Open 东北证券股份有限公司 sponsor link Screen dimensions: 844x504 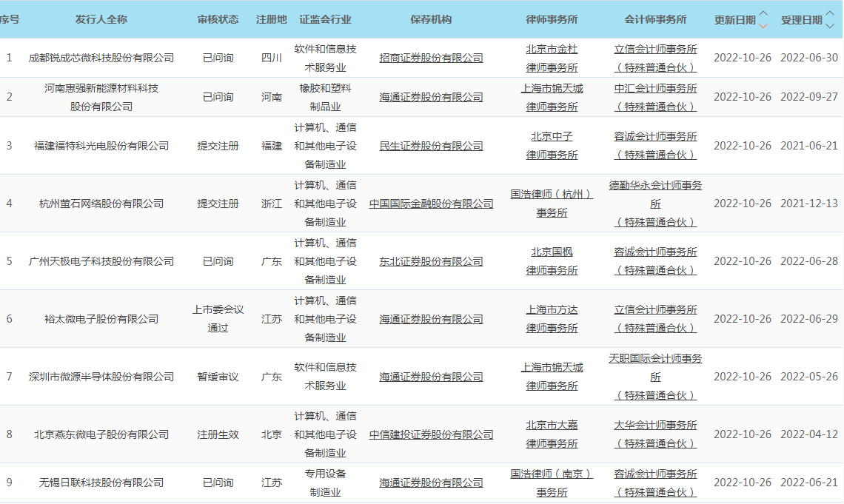(431, 261)
